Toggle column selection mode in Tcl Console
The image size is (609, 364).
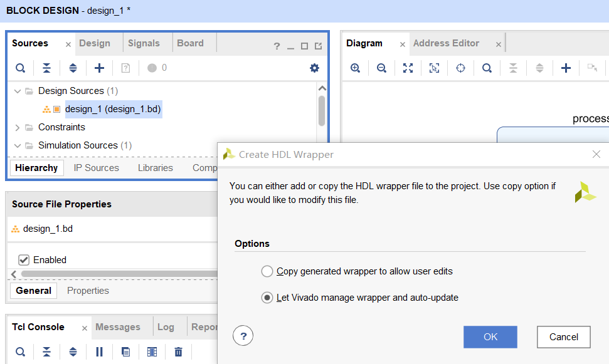pos(152,352)
